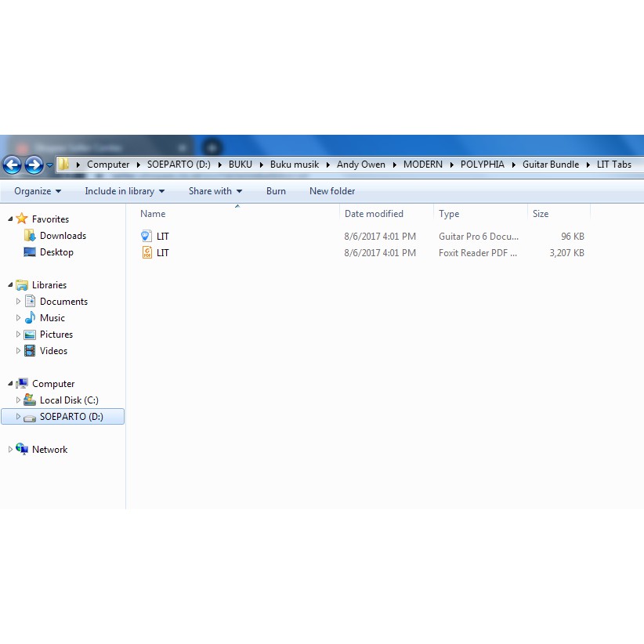Collapse the Computer group

pyautogui.click(x=10, y=383)
